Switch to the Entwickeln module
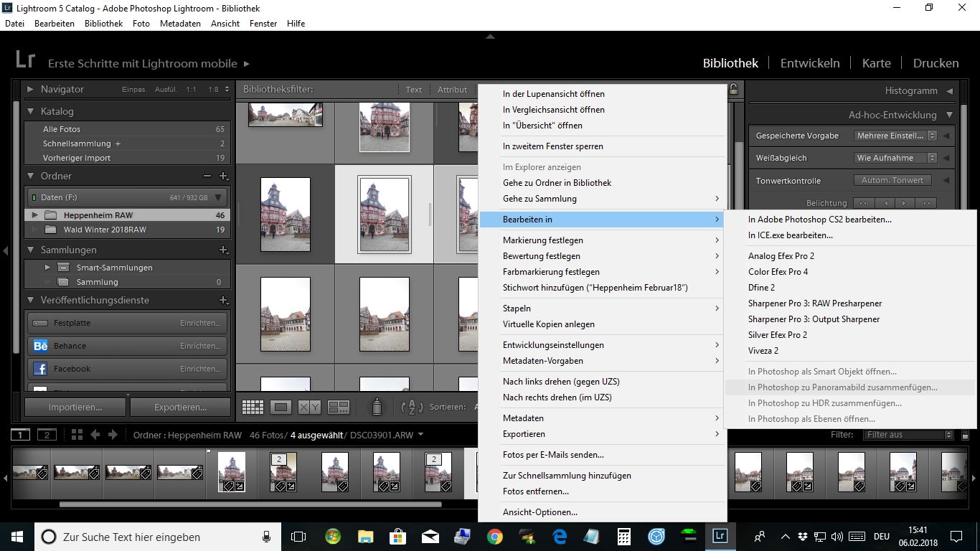This screenshot has width=980, height=551. coord(810,63)
